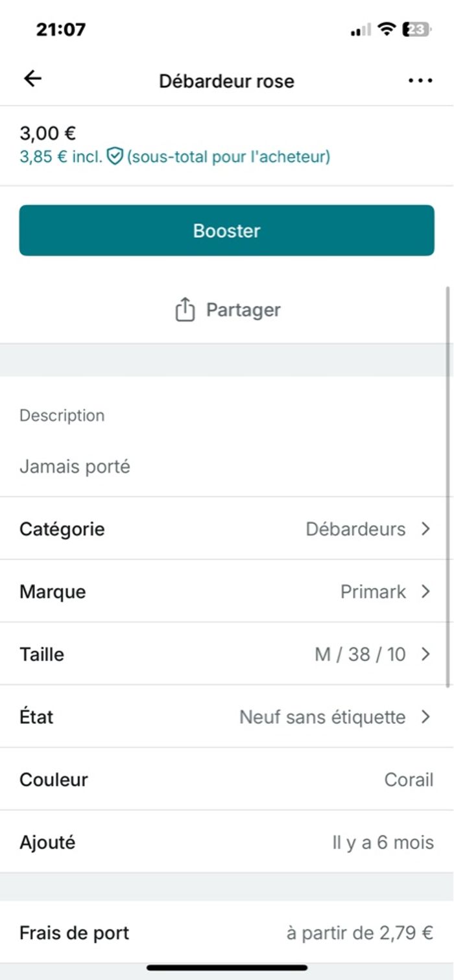This screenshot has width=454, height=980.
Task: Open the Primark brand value
Action: point(373,592)
